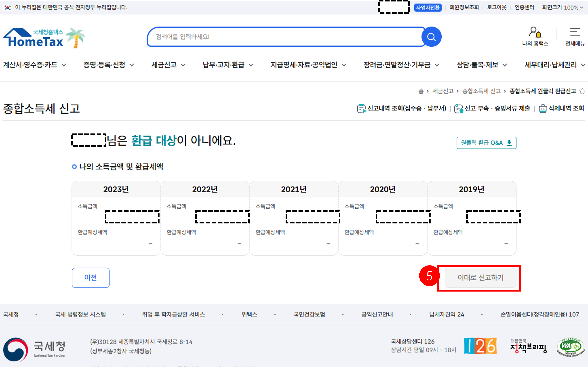The image size is (588, 367).
Task: Click the 국세상담센터 126 banner icon
Action: (480, 346)
